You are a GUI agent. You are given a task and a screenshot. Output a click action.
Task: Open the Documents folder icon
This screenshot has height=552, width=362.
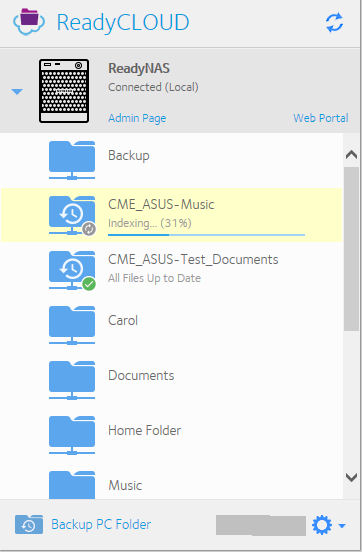[72, 380]
